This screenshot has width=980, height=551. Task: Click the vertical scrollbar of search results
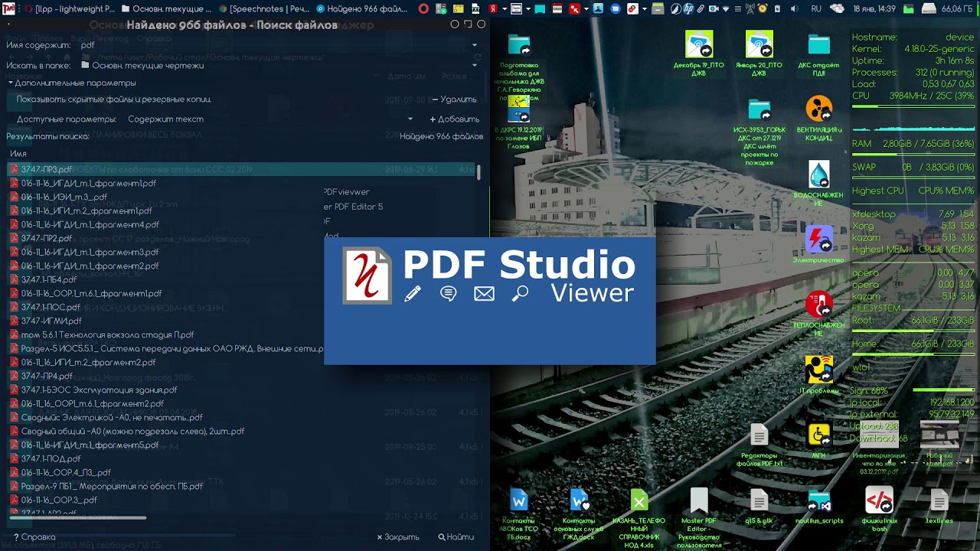tap(479, 172)
